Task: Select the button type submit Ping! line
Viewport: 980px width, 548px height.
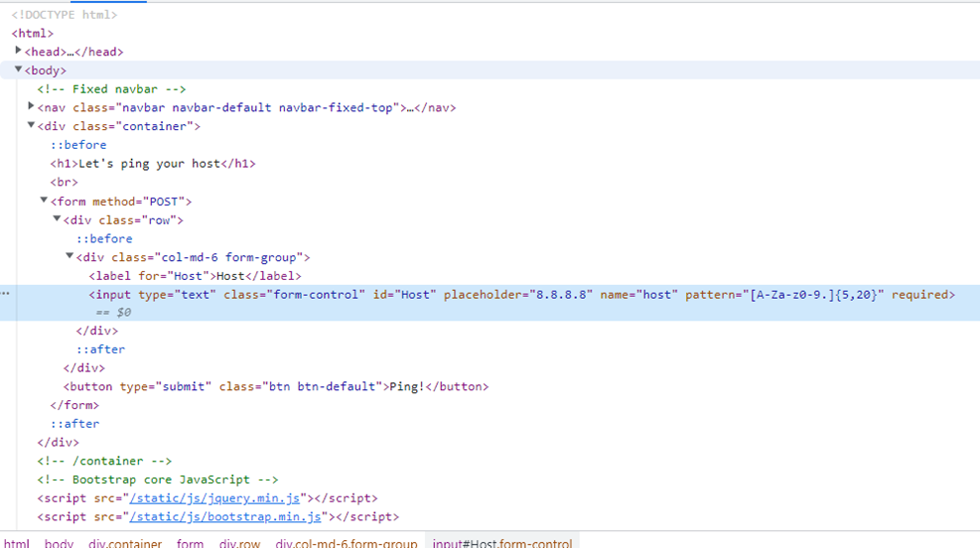Action: point(276,387)
